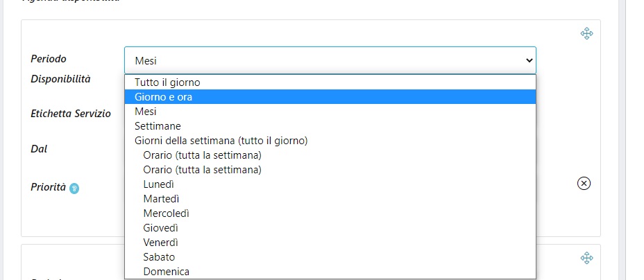Select the Settimane option
The height and width of the screenshot is (280, 644).
[x=158, y=126]
